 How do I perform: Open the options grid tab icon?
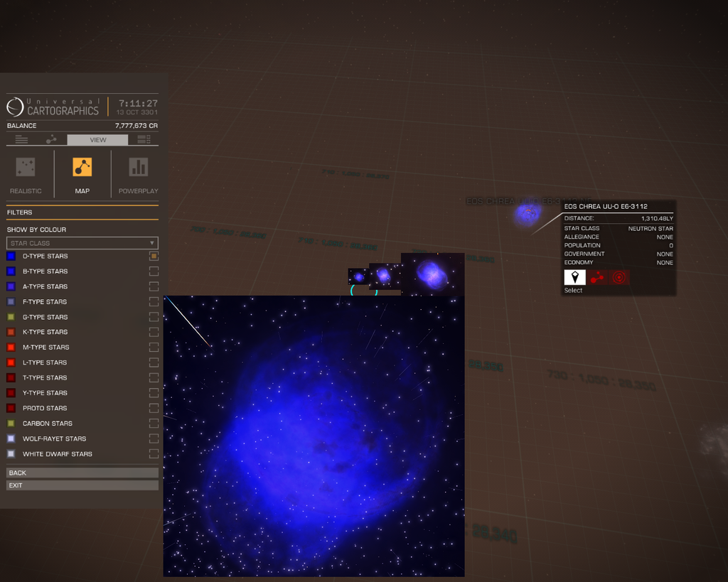click(144, 140)
